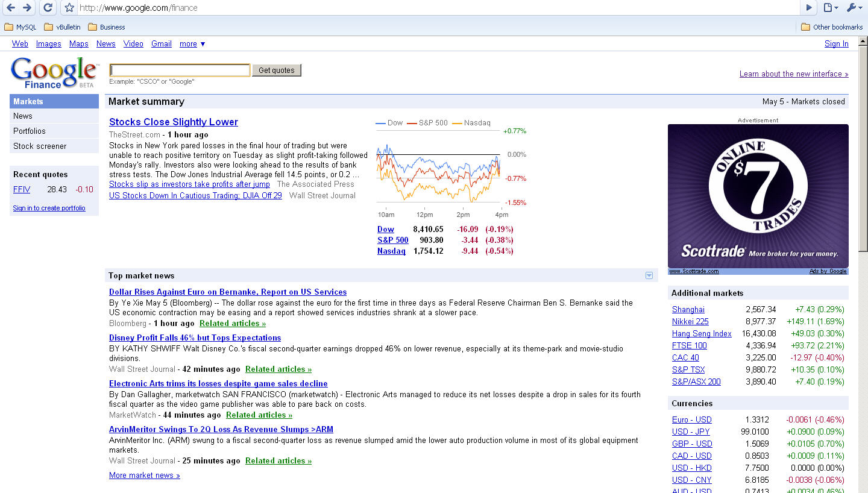Viewport: 868px width, 493px height.
Task: Click 'Sign in to create portfolio'
Action: (x=49, y=209)
